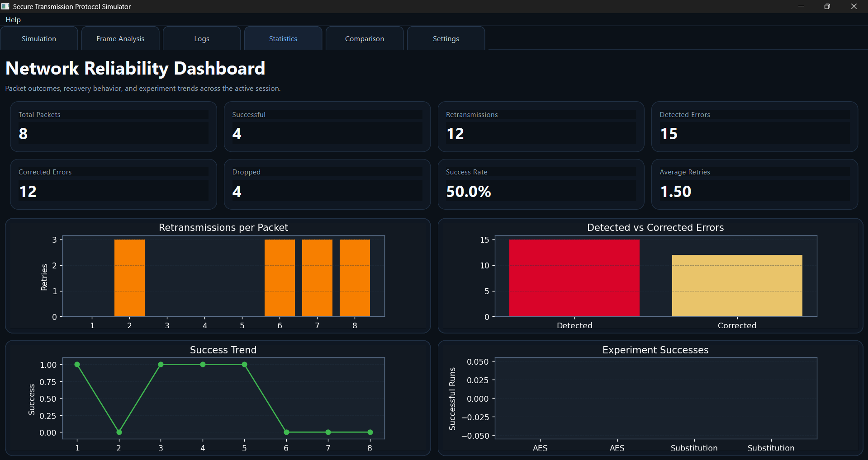Image resolution: width=868 pixels, height=460 pixels.
Task: Click the Corrected Errors card label
Action: (x=45, y=172)
